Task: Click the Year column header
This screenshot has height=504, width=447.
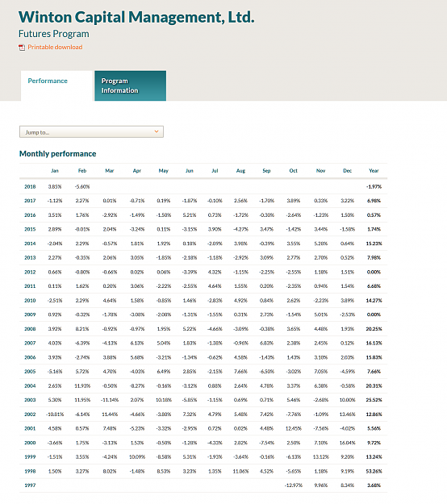Action: (374, 171)
